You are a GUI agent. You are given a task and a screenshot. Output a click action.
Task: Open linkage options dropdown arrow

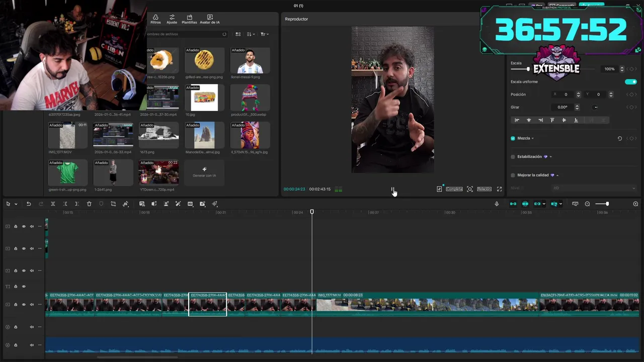pyautogui.click(x=544, y=204)
